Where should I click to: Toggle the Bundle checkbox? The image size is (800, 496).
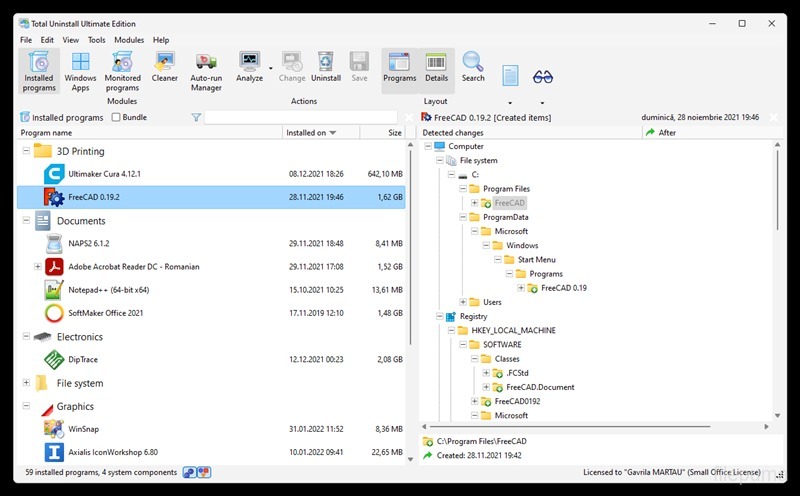tap(116, 117)
